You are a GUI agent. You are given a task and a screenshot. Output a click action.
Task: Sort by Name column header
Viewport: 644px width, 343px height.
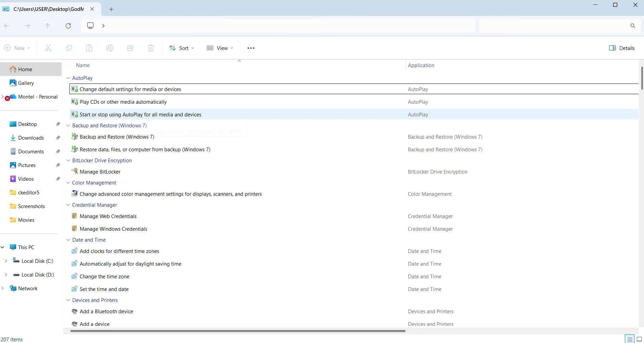[x=83, y=65]
